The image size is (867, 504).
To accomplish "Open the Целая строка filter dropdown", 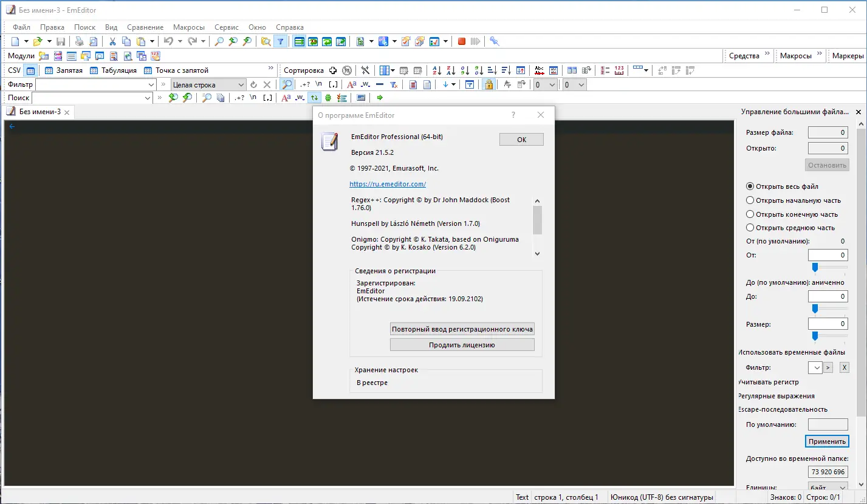I will (241, 84).
